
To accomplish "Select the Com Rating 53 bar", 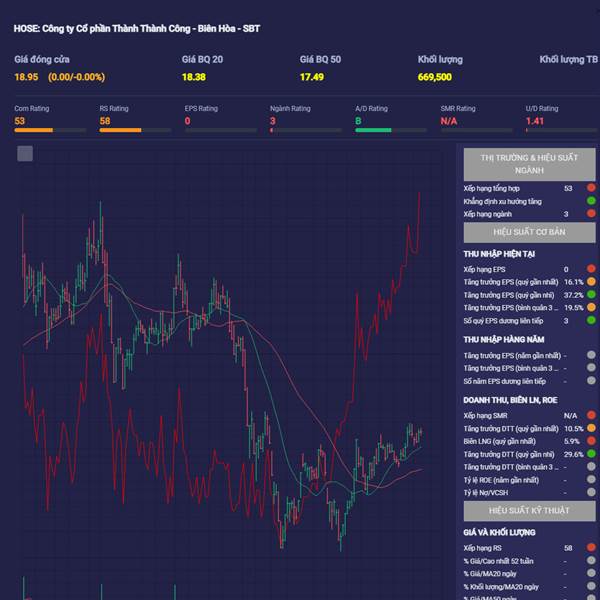I will pyautogui.click(x=50, y=130).
